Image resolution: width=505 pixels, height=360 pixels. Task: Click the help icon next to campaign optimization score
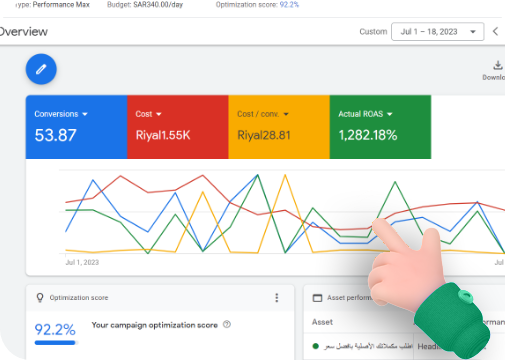(x=227, y=324)
